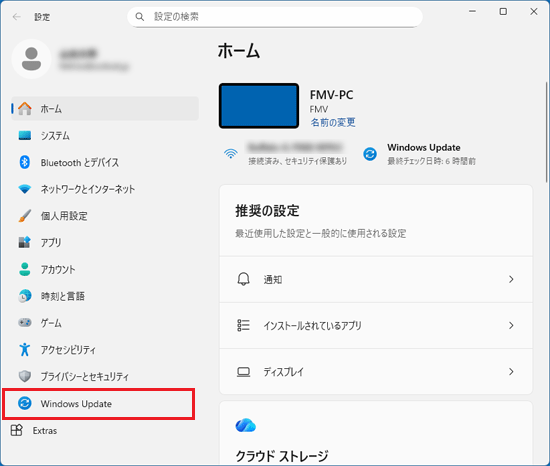Viewport: 550px width, 466px height.
Task: Click Windows Update sync icon near header
Action: [370, 154]
